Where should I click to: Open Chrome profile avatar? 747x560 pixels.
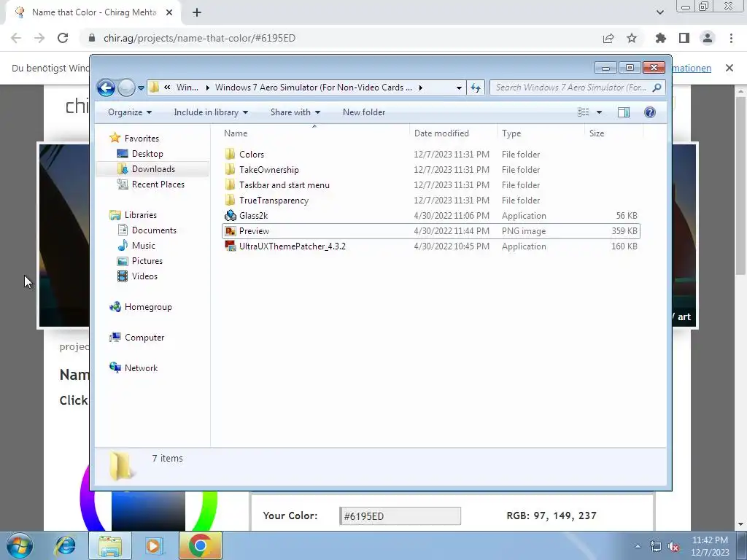[708, 38]
